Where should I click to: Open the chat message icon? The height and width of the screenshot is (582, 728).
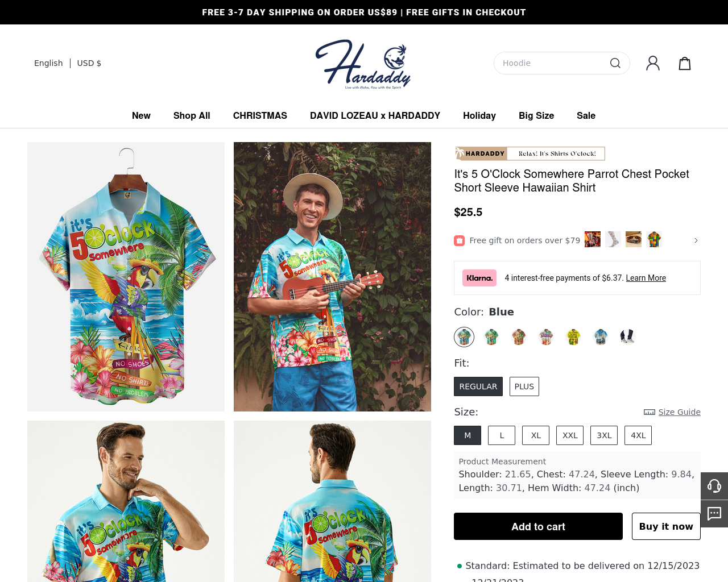tap(714, 514)
